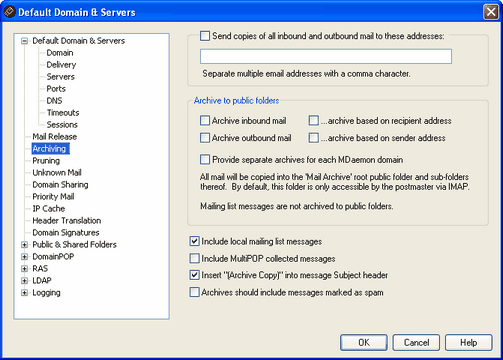503x360 pixels.
Task: Tick Send copies of all mail checkbox
Action: [x=205, y=36]
